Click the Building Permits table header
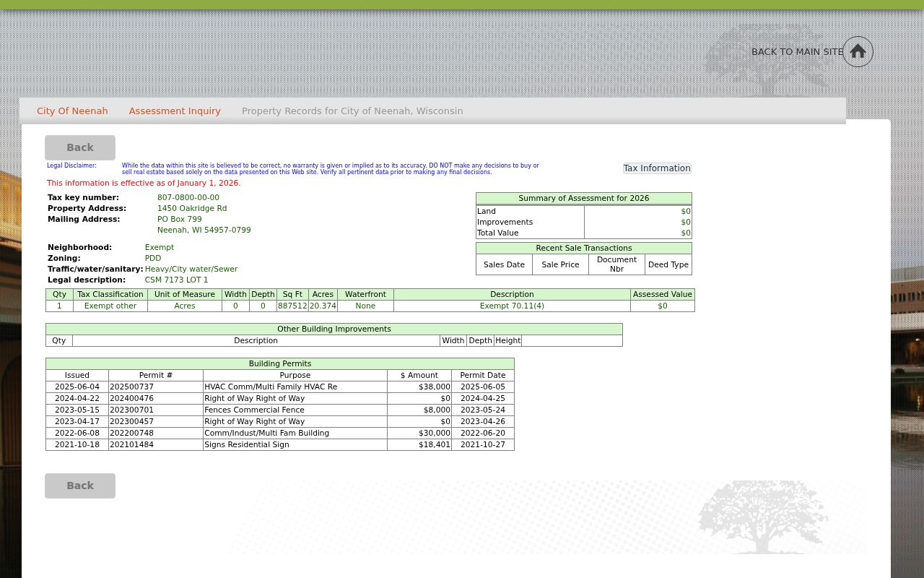Viewport: 924px width, 578px height. pos(280,363)
